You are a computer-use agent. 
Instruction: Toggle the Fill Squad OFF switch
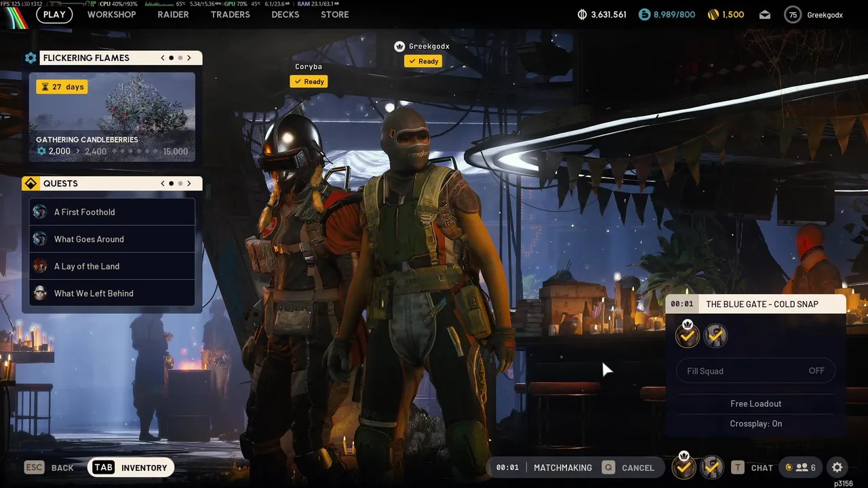(x=756, y=371)
